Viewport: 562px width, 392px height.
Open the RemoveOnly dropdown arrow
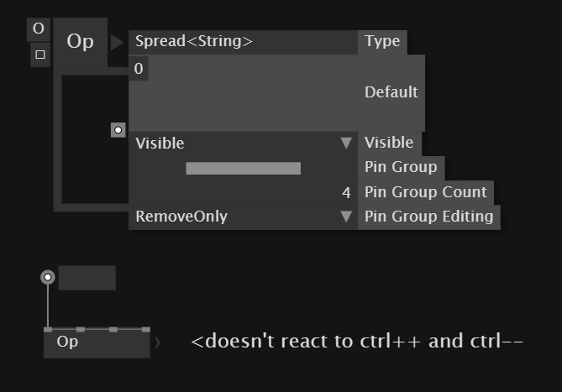coord(346,217)
